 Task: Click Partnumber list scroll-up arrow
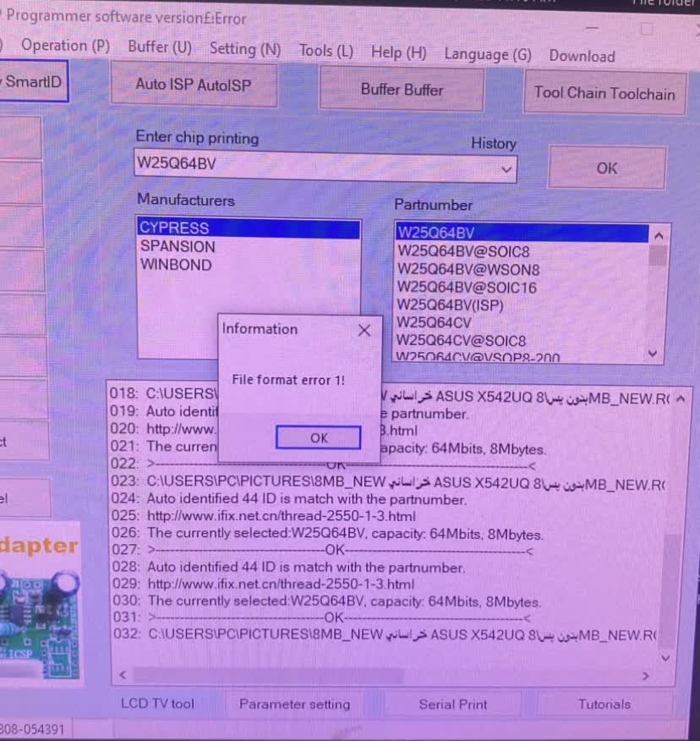[x=659, y=235]
